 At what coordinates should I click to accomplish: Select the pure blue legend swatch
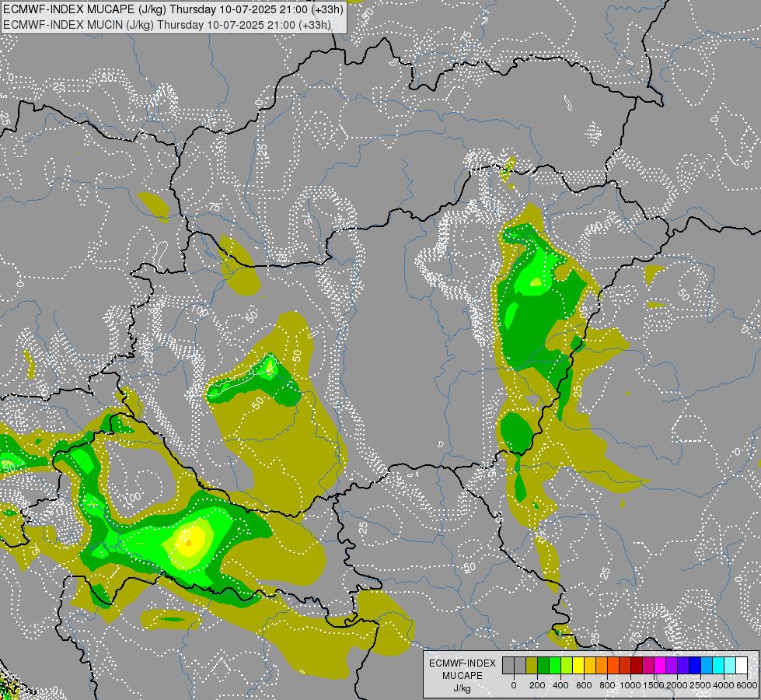click(695, 666)
